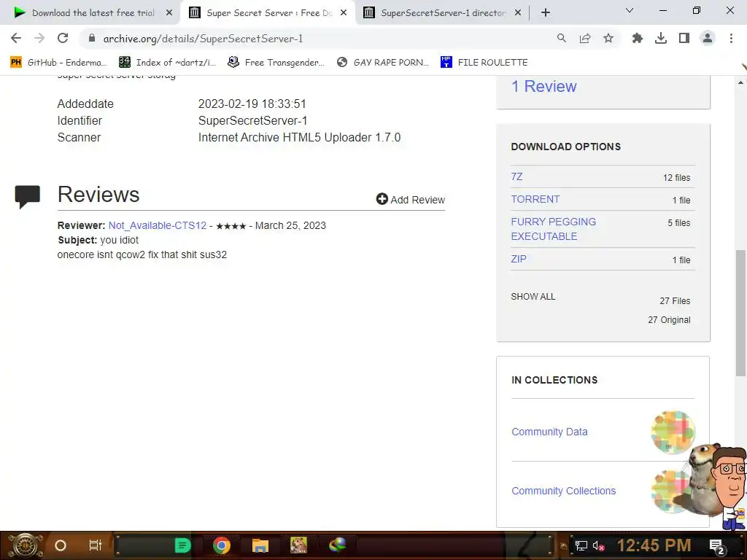Open the notification center icon

pyautogui.click(x=718, y=546)
